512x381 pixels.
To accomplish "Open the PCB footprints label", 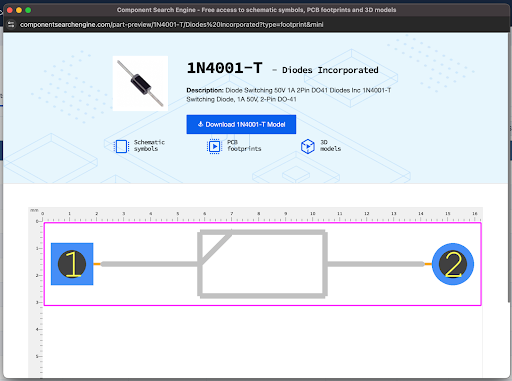I will coord(244,146).
